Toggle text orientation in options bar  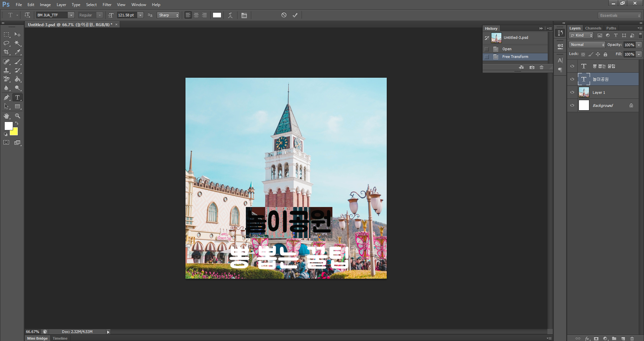[27, 15]
